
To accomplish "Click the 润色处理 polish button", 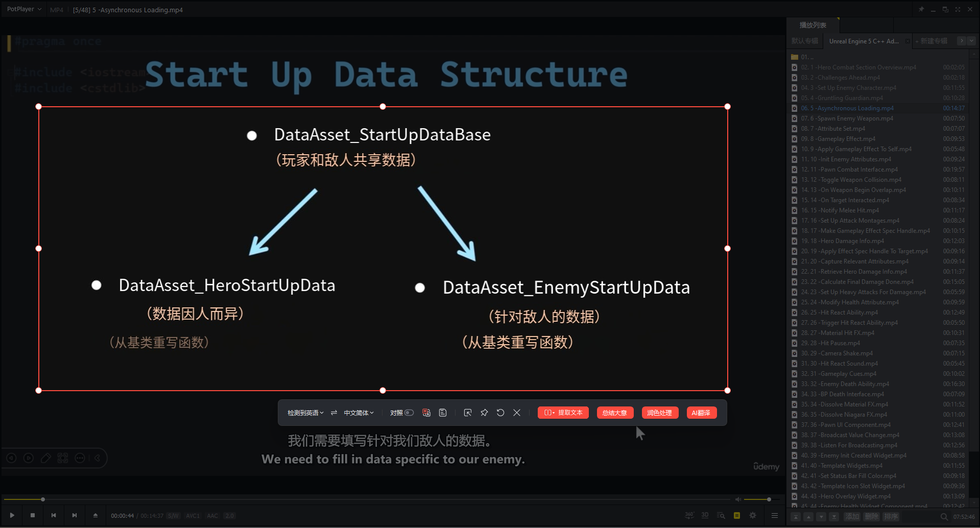I will click(660, 413).
